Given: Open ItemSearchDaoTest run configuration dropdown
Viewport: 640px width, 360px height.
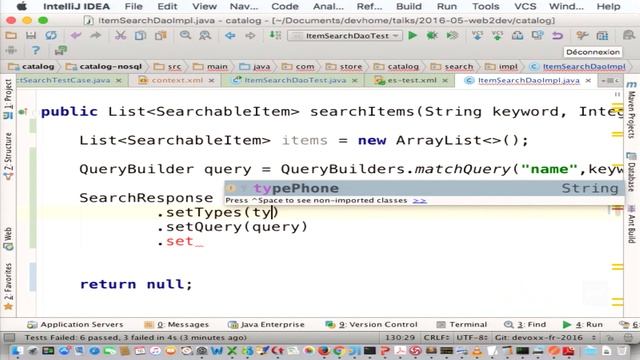Looking at the screenshot, I should click(x=345, y=36).
